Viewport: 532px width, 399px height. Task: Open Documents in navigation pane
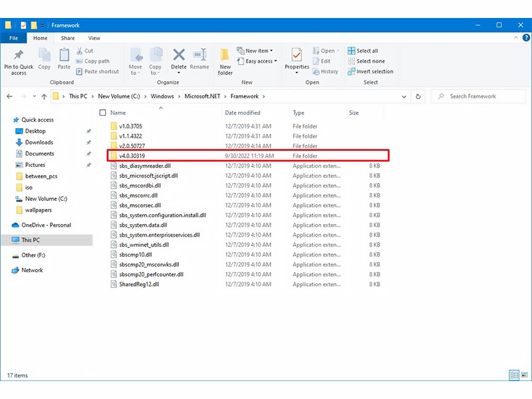coord(39,154)
